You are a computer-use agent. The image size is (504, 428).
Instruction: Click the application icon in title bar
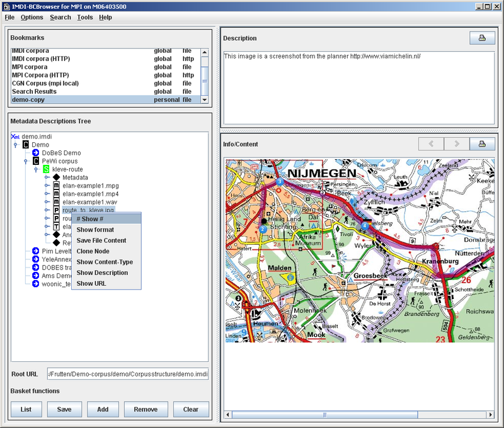tap(6, 6)
